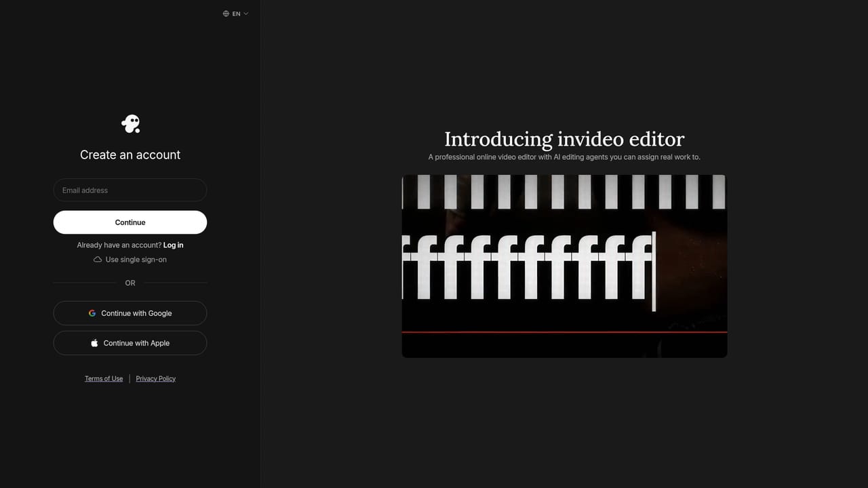This screenshot has width=868, height=488.
Task: Click the invideo ghost logo
Action: [x=130, y=123]
